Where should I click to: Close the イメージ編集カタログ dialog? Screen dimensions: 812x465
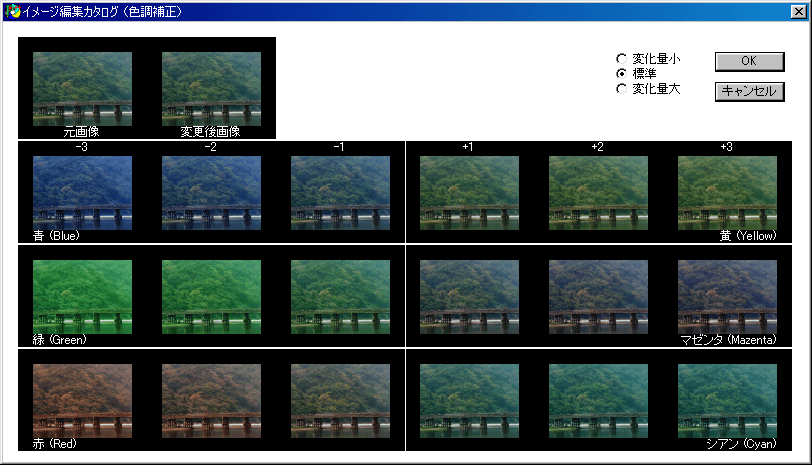[799, 11]
